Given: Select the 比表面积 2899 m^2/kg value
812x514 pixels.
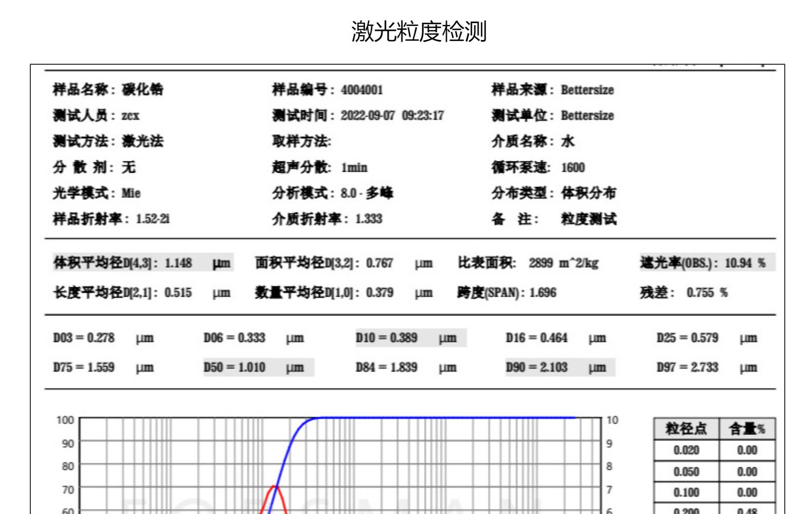Looking at the screenshot, I should 563,263.
